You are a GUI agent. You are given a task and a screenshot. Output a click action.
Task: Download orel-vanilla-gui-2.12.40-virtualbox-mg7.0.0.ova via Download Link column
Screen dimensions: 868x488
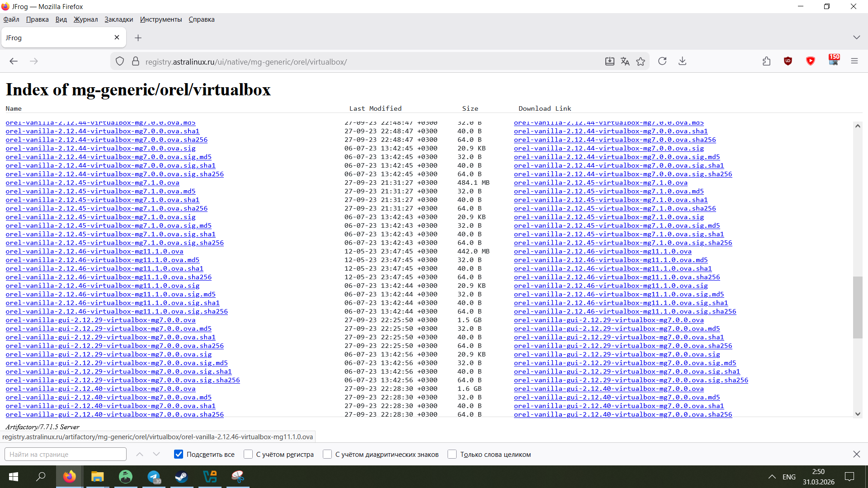[609, 389]
